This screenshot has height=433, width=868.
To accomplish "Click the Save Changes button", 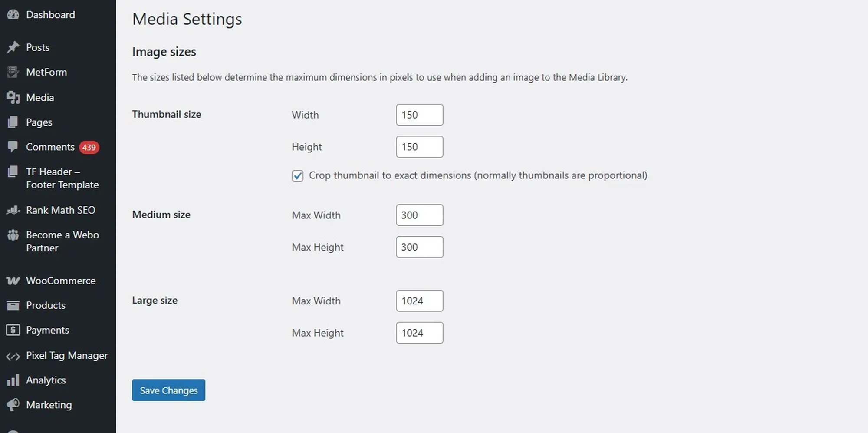I will pos(168,390).
